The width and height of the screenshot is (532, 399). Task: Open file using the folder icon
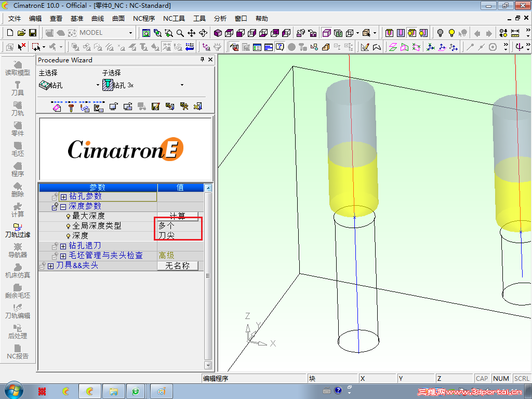(x=21, y=33)
